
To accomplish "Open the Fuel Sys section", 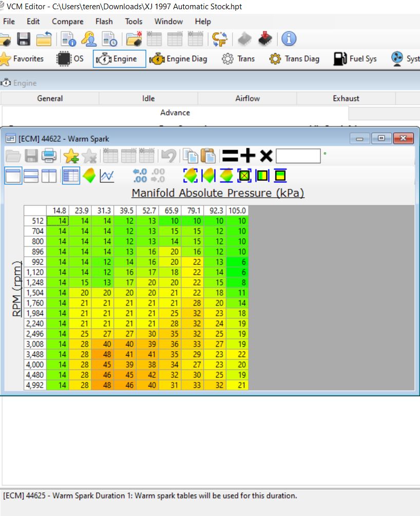I will click(356, 59).
